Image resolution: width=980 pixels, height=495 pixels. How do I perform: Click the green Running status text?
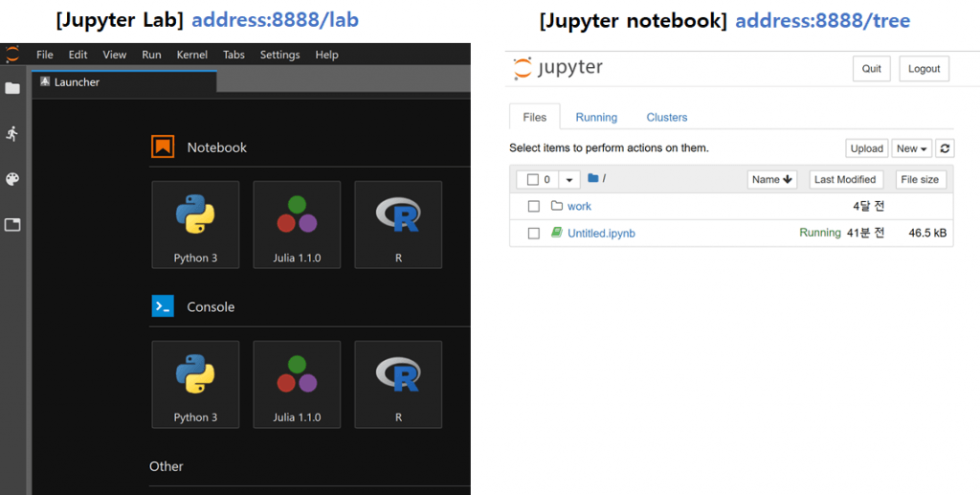coord(820,233)
